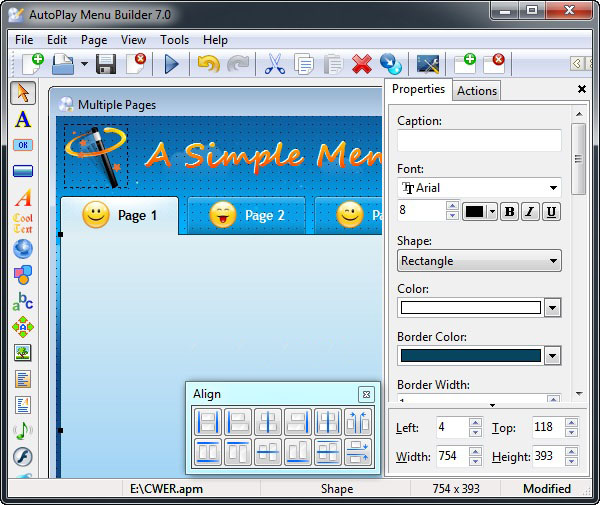Open the Shape Rectangle dropdown

point(479,261)
